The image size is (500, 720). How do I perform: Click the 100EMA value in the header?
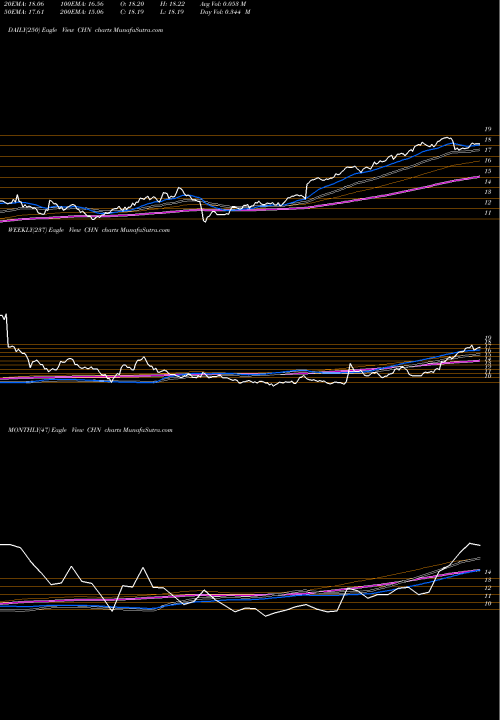[x=84, y=4]
